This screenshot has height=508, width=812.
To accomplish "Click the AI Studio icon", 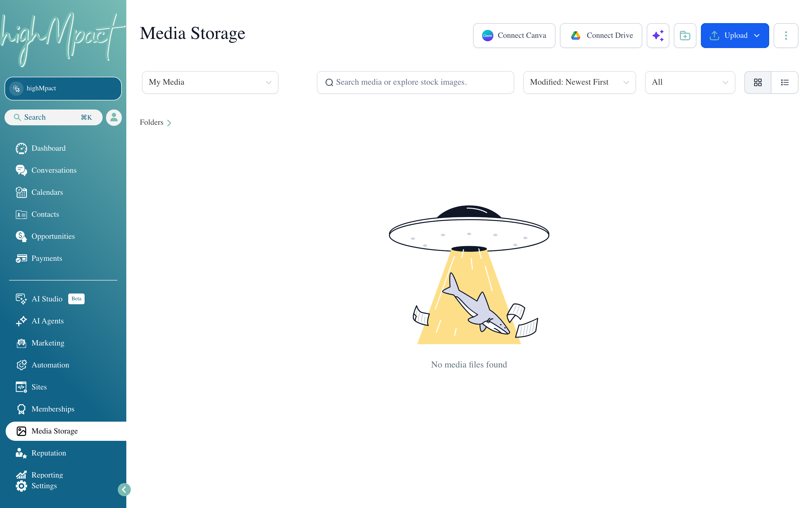I will click(x=21, y=299).
